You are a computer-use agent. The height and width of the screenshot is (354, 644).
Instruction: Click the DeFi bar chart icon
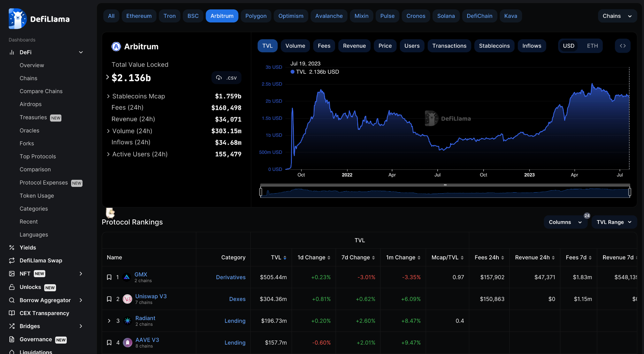click(12, 52)
